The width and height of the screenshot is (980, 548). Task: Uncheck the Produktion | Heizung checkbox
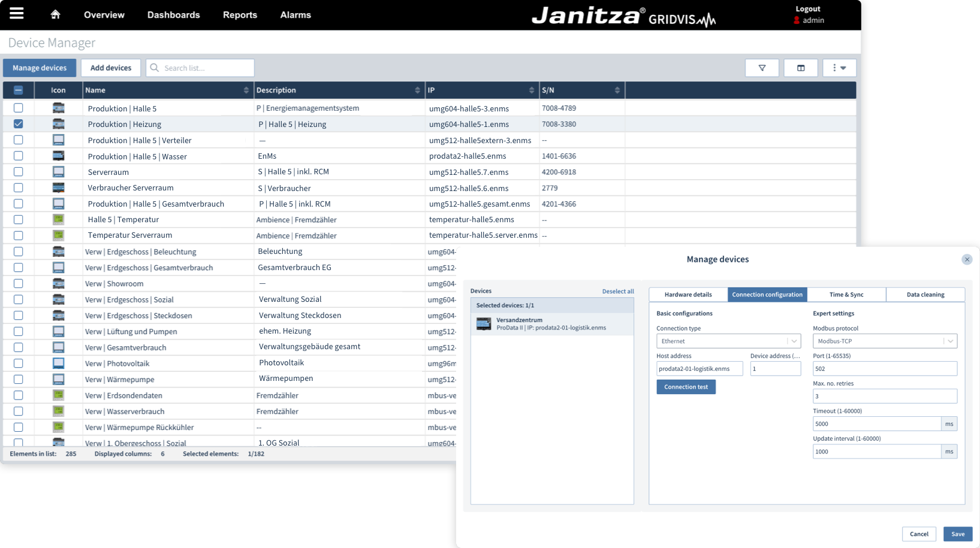pos(19,124)
